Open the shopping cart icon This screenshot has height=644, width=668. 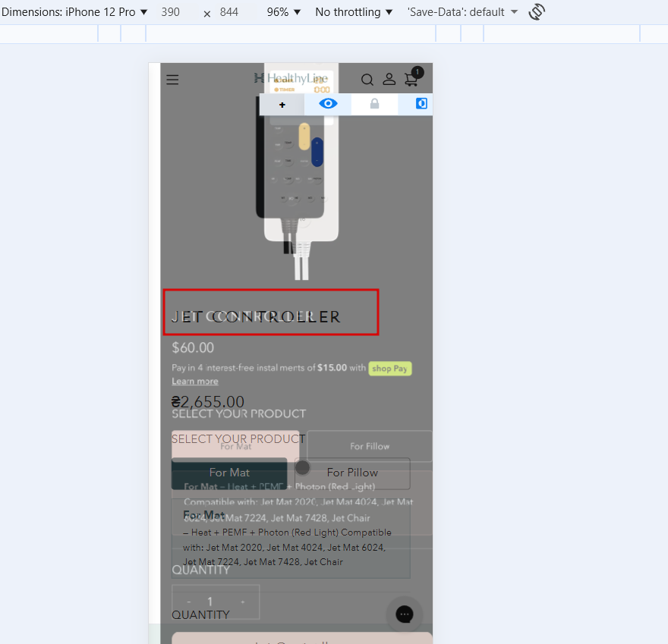pyautogui.click(x=411, y=79)
